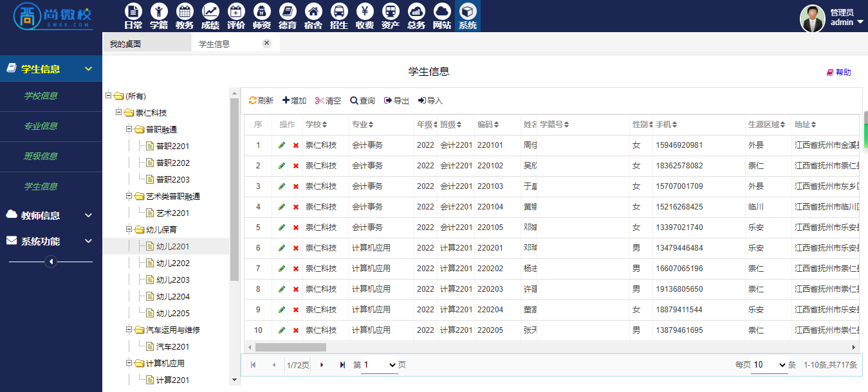Select the 汽车2201 class node
Image resolution: width=868 pixels, height=392 pixels.
tap(172, 346)
